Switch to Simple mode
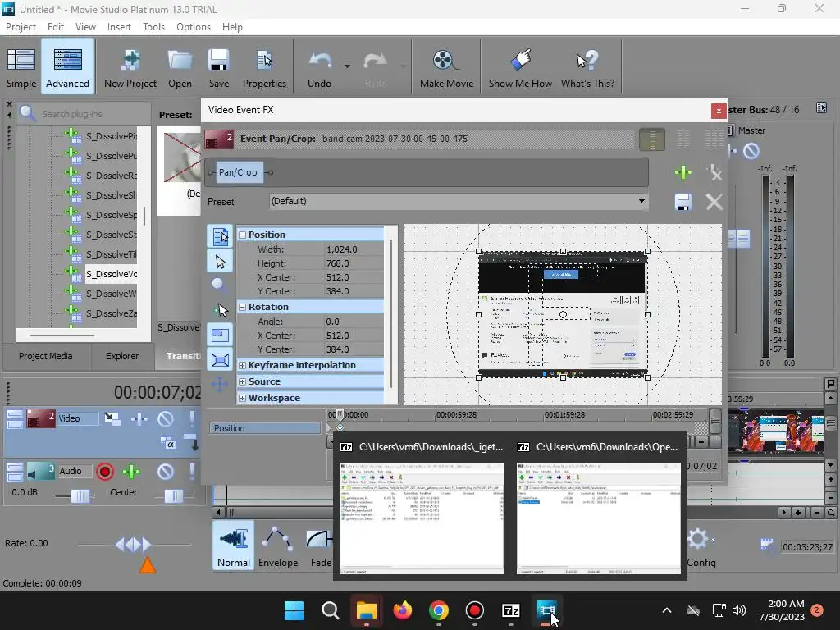Image resolution: width=840 pixels, height=630 pixels. pyautogui.click(x=21, y=67)
